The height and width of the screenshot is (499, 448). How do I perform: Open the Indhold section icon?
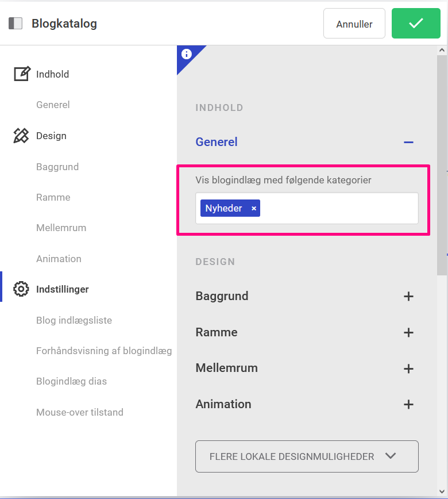click(x=21, y=74)
